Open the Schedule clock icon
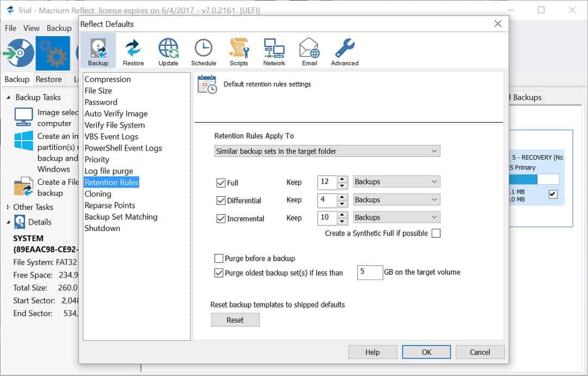Viewport: 588px width, 376px height. 204,51
